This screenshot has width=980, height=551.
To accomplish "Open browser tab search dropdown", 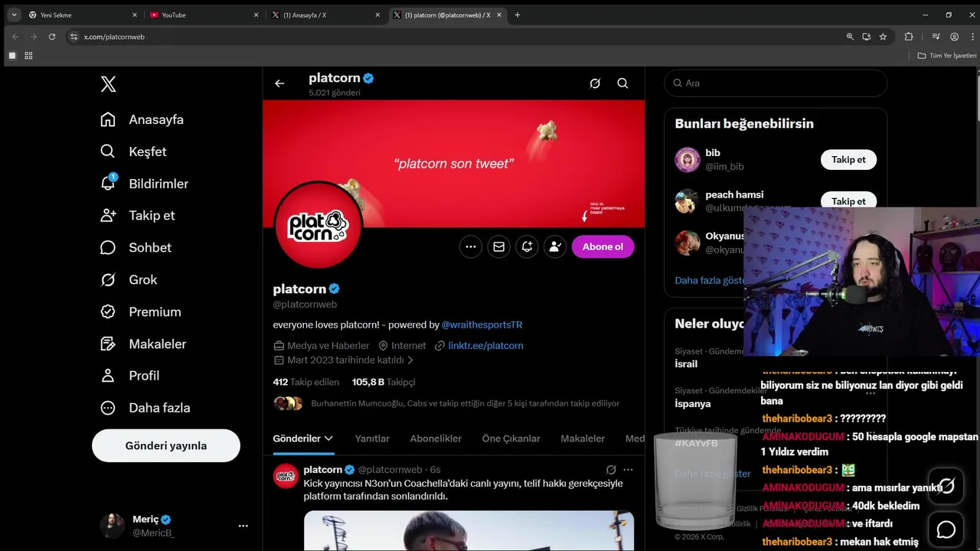I will tap(14, 15).
